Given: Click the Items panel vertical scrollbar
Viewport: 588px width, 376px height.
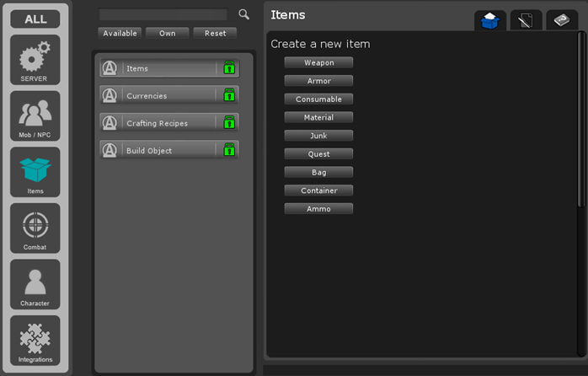Looking at the screenshot, I should point(580,118).
